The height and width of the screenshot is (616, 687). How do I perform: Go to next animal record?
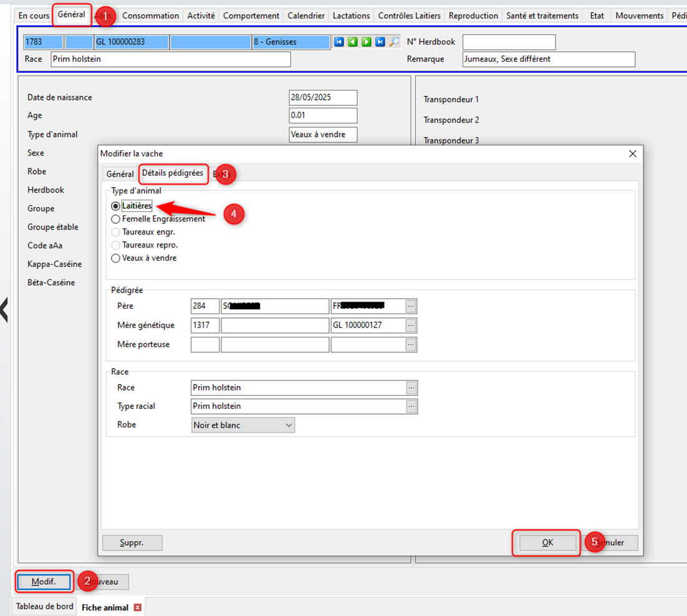(367, 42)
